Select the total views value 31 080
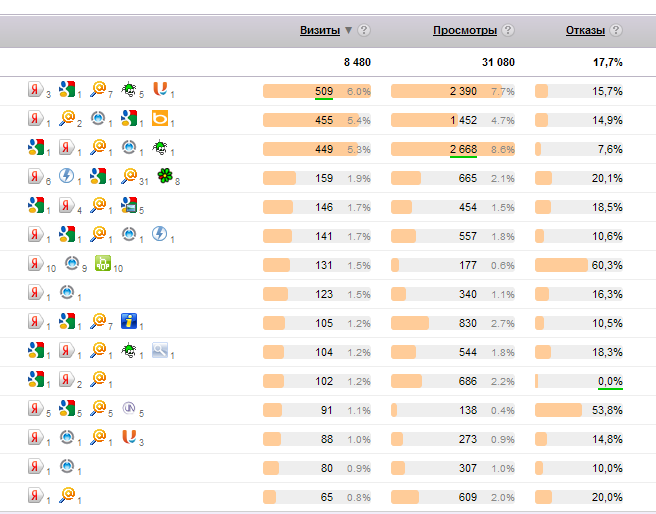Image resolution: width=656 pixels, height=514 pixels. pyautogui.click(x=498, y=62)
